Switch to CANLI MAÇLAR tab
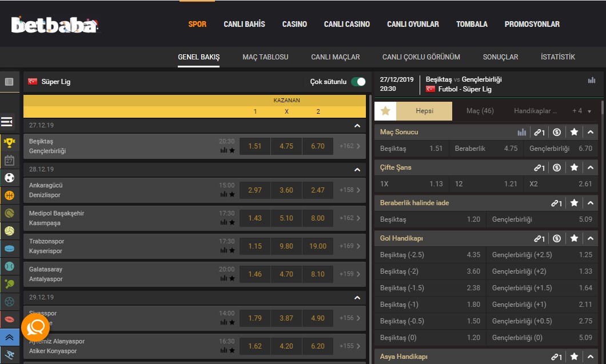 point(335,57)
